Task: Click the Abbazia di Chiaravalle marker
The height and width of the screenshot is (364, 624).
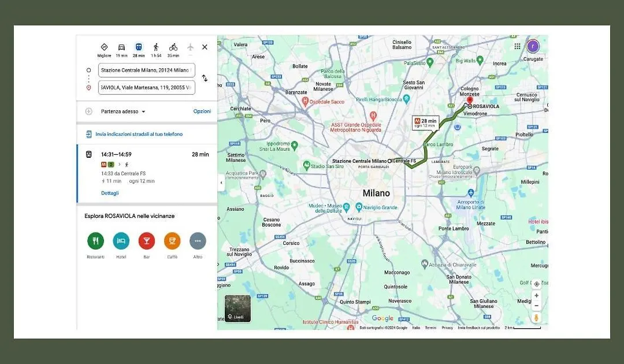Action: [x=425, y=263]
